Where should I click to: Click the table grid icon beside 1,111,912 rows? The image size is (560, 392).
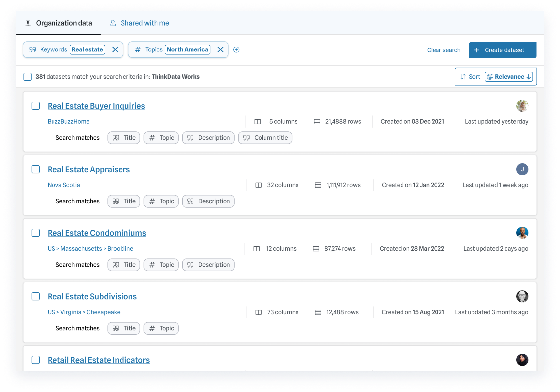pos(318,185)
